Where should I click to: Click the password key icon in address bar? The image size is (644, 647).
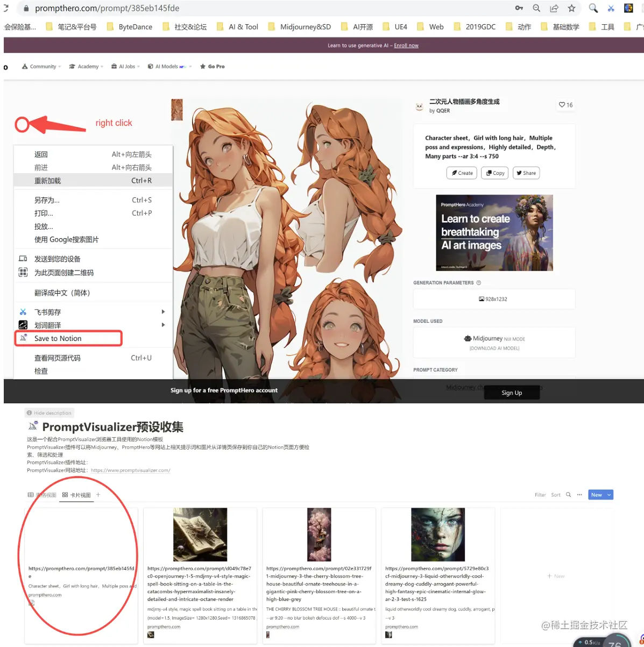click(519, 8)
